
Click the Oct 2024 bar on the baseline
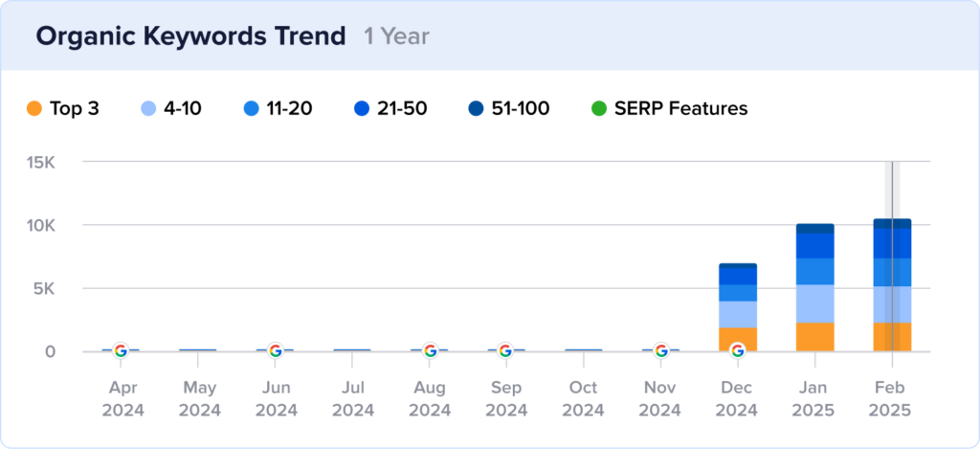coord(584,350)
